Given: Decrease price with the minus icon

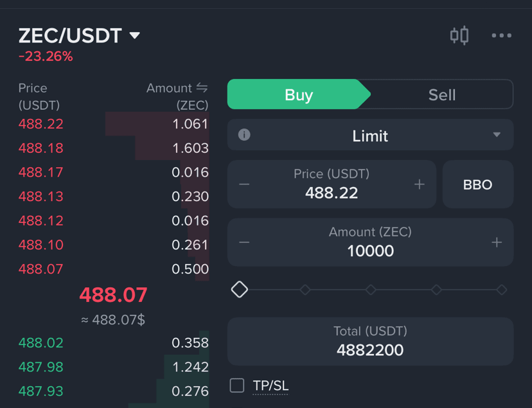Looking at the screenshot, I should point(244,184).
